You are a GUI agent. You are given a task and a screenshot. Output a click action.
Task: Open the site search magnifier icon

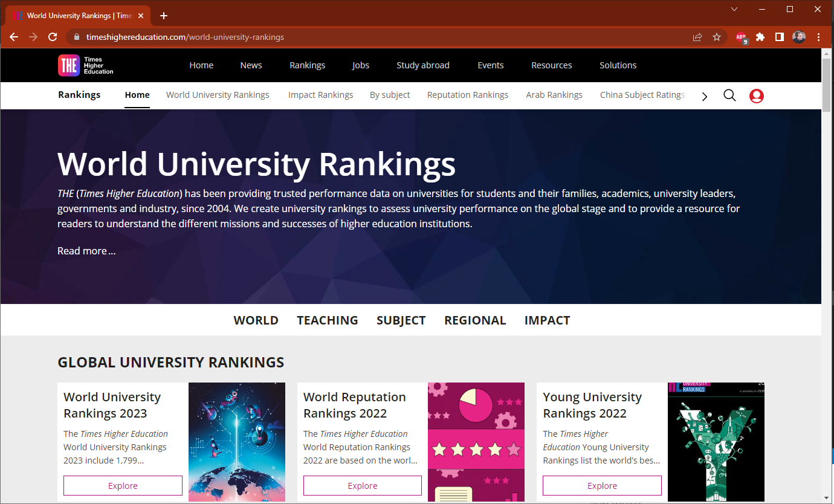point(729,95)
